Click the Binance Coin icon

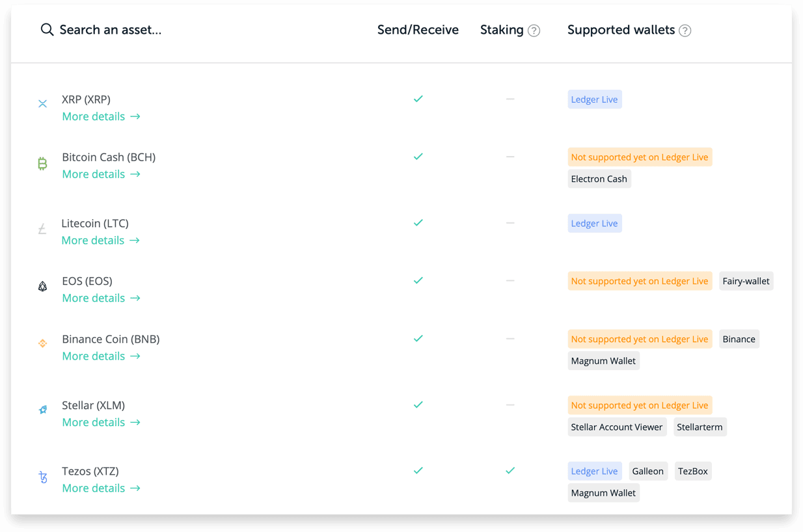42,343
